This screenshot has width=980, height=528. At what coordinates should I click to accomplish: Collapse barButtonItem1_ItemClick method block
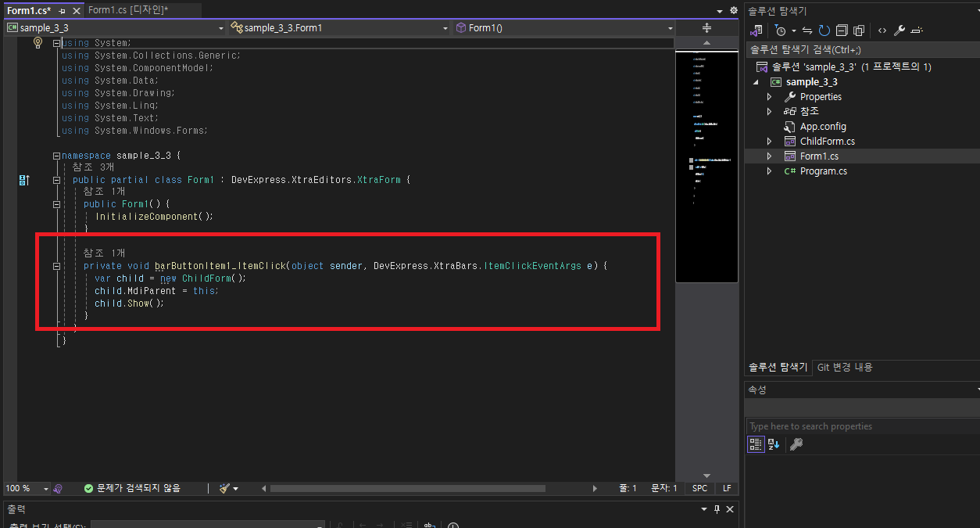coord(56,266)
